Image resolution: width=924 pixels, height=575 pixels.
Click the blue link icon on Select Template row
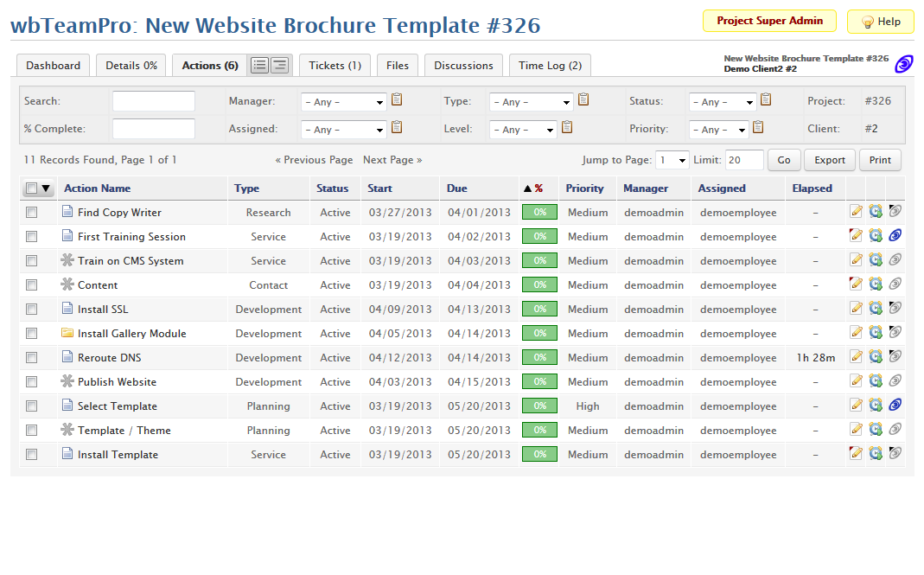click(x=895, y=406)
